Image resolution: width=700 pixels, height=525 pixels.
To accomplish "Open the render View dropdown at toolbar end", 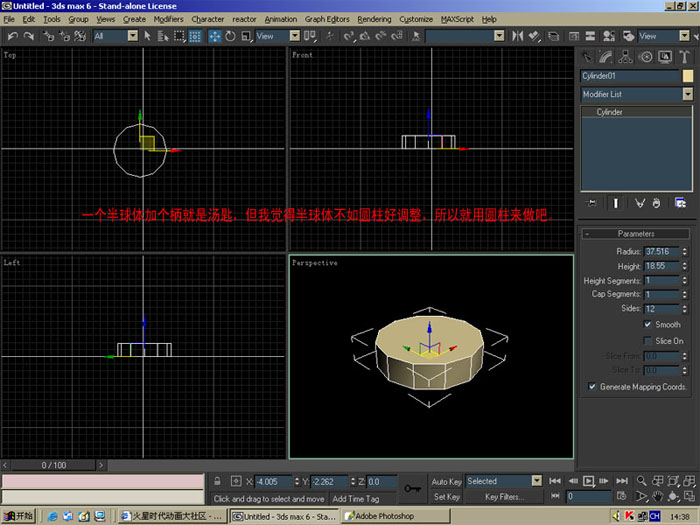I will coord(684,36).
